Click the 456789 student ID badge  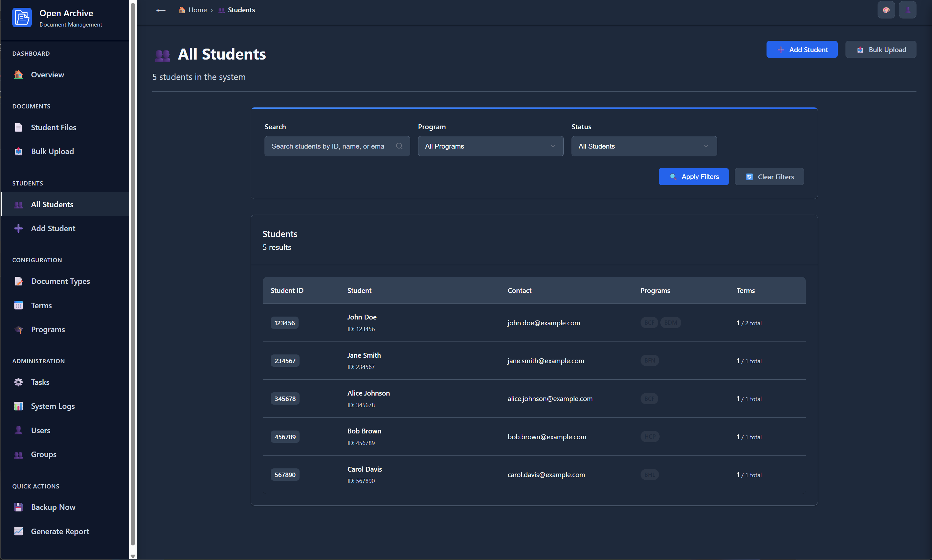tap(285, 437)
